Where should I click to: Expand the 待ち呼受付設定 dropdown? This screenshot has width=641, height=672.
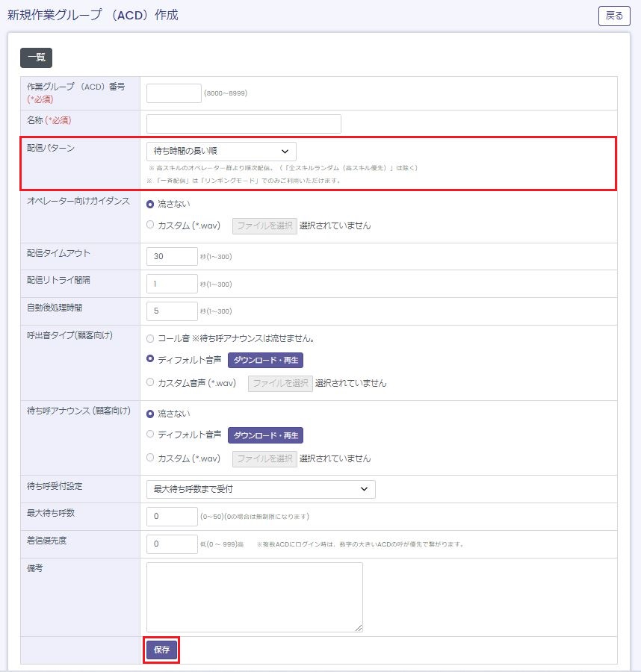tap(261, 489)
